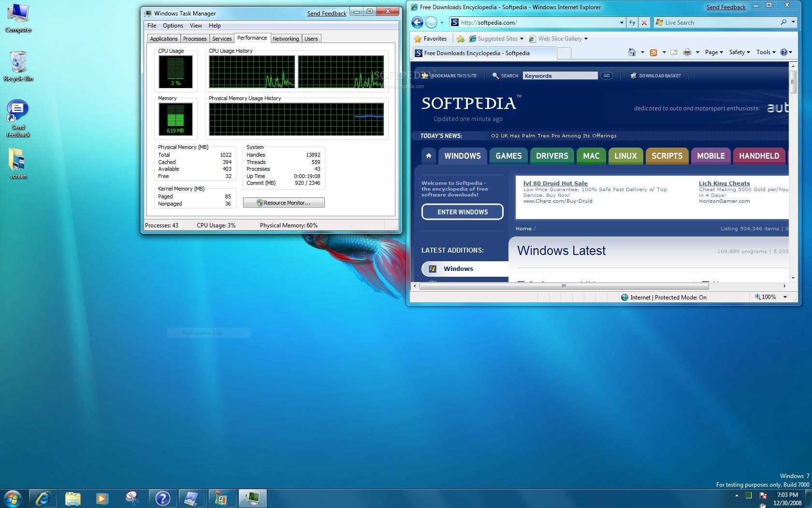Open Help question mark taskbar icon
Image resolution: width=812 pixels, height=508 pixels.
[x=162, y=498]
